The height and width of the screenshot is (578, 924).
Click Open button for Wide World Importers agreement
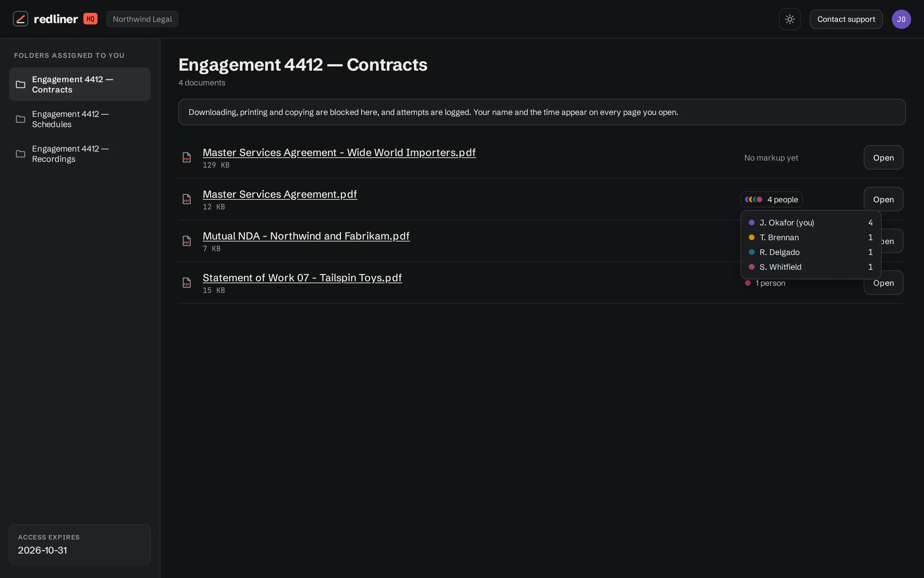[883, 157]
